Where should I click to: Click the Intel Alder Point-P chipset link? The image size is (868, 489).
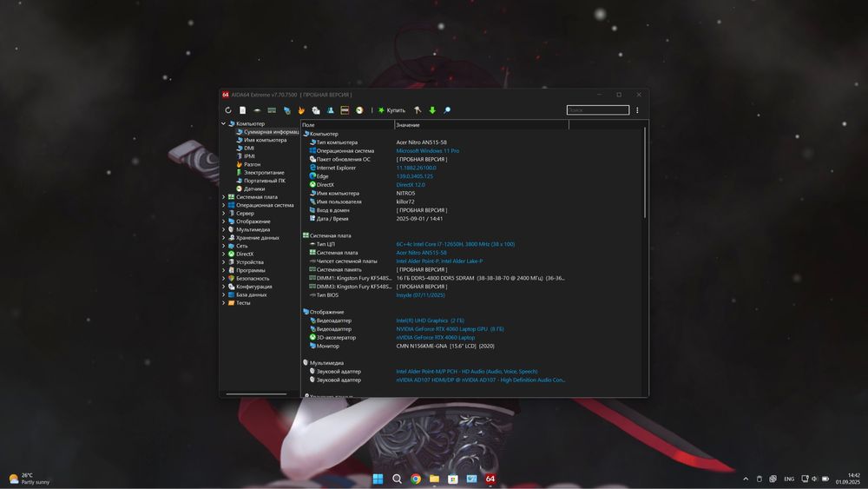coord(439,261)
